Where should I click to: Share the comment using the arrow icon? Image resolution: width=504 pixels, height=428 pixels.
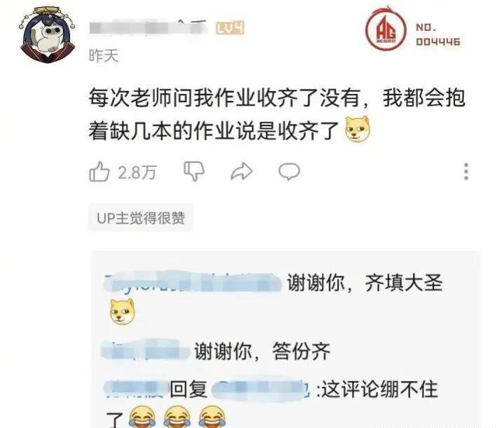pos(242,171)
